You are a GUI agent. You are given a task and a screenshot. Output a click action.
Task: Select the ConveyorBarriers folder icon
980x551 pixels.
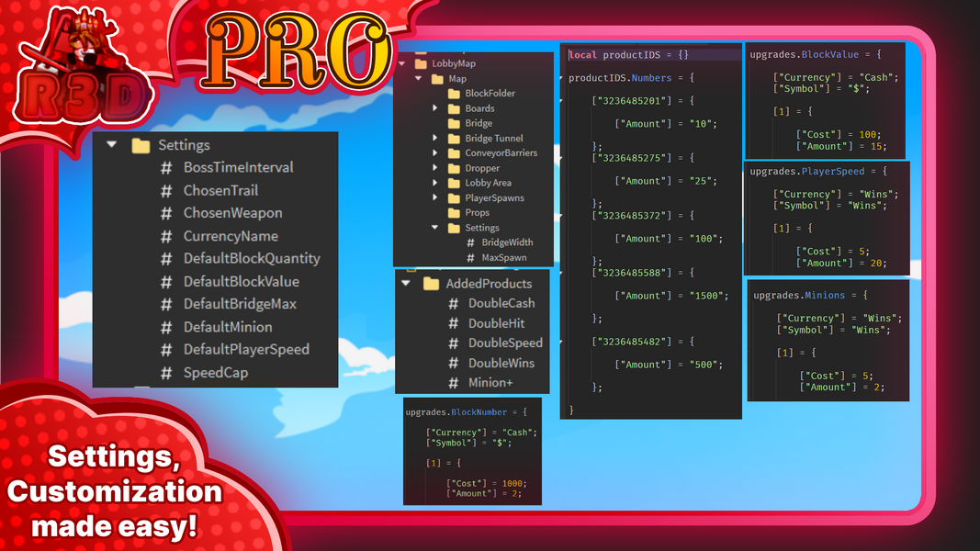[x=455, y=153]
